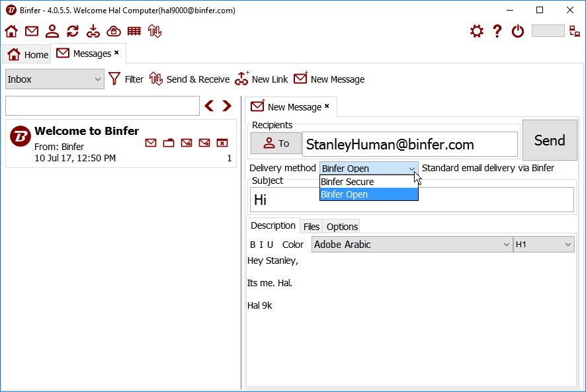Switch to the Description tab
Screen dimensions: 586x392
click(272, 225)
